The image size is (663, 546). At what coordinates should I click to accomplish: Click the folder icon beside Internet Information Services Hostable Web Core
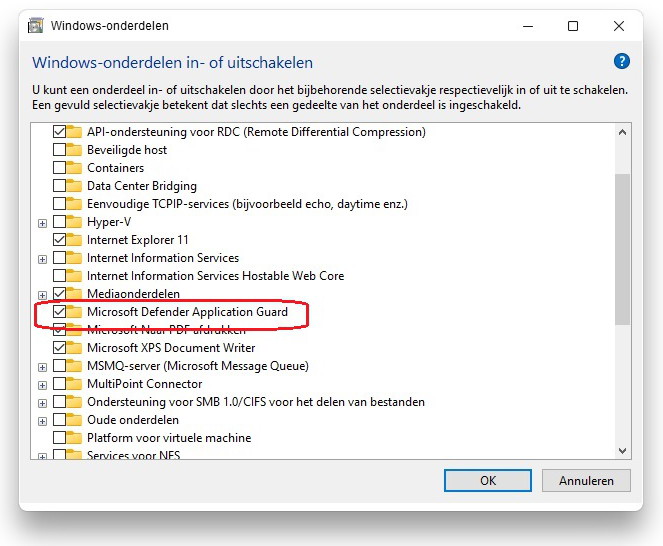(x=74, y=276)
